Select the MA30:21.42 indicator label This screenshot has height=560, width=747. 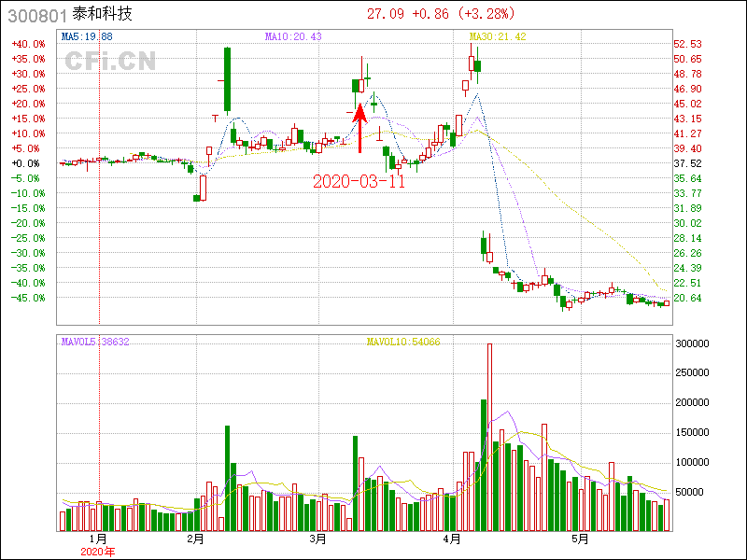click(498, 36)
